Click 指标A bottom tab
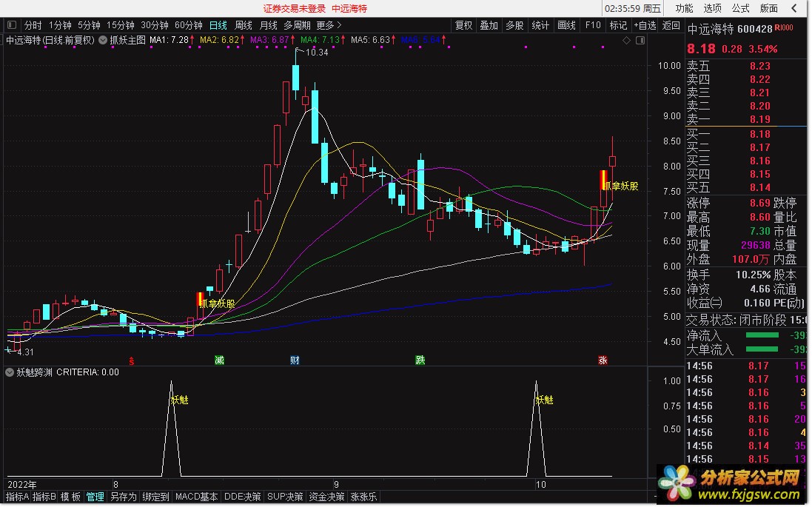Screen dimensions: 812x507 click(x=17, y=497)
